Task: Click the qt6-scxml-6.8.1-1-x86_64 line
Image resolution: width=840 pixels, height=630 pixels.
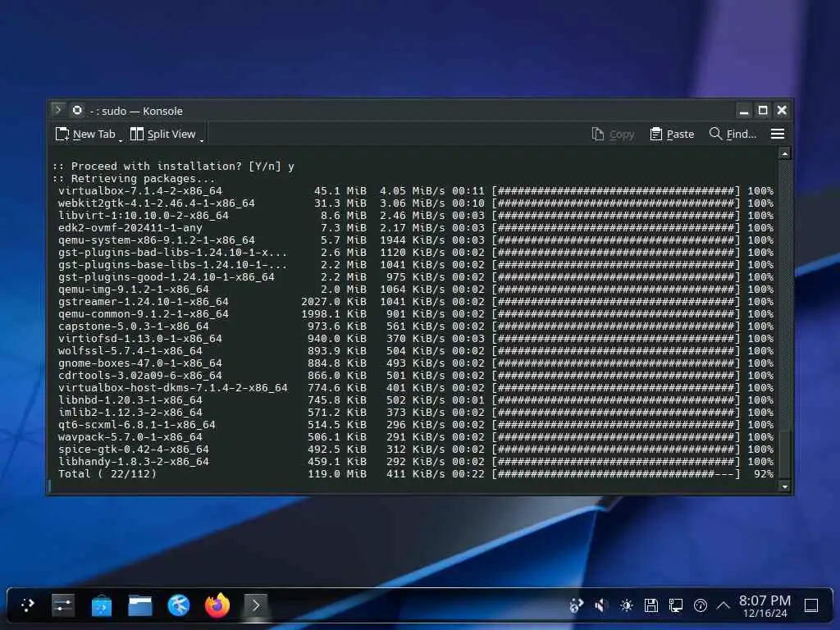Action: click(415, 425)
